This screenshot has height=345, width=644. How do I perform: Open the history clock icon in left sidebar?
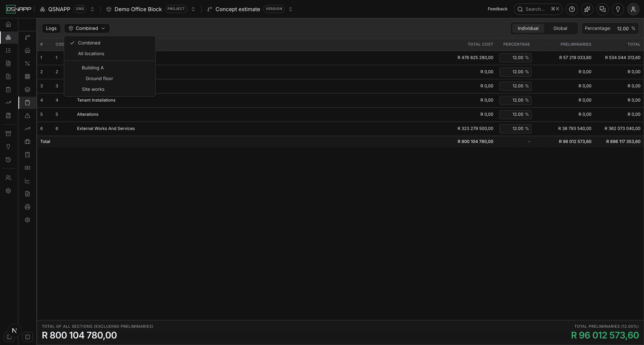(8, 159)
